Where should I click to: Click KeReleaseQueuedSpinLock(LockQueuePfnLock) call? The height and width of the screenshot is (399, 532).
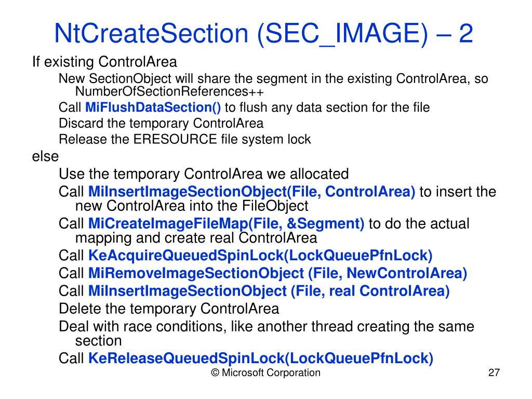[x=261, y=358]
